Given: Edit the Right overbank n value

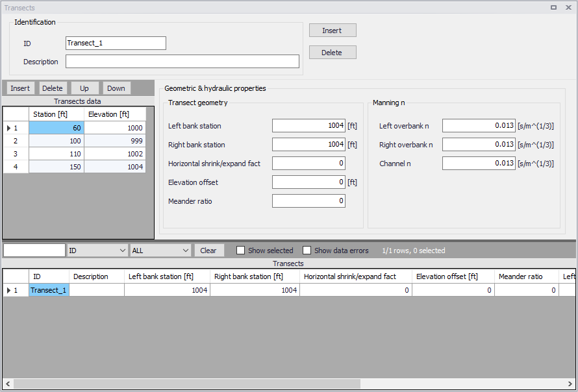Looking at the screenshot, I should 479,145.
